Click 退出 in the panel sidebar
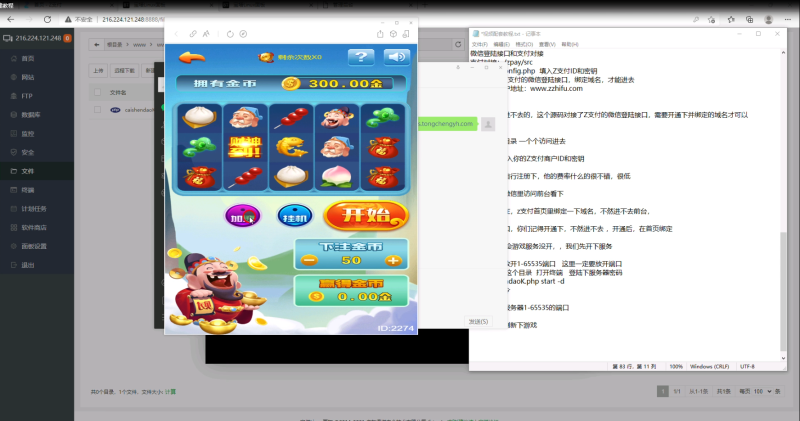The image size is (800, 421). 28,265
